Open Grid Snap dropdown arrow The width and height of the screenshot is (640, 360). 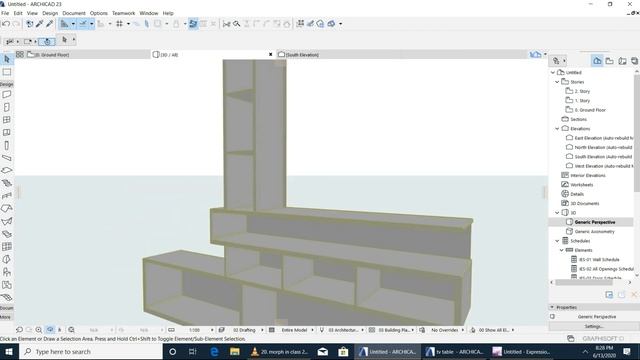[128, 24]
